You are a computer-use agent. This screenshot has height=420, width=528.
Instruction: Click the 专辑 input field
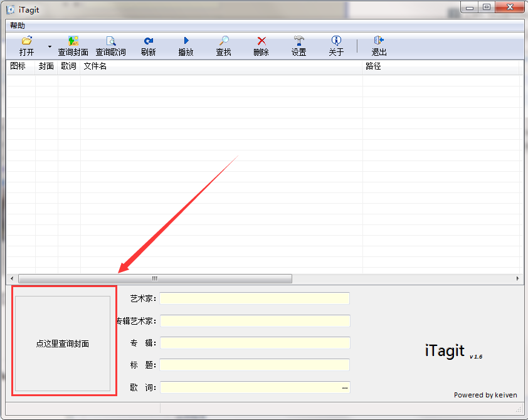255,343
